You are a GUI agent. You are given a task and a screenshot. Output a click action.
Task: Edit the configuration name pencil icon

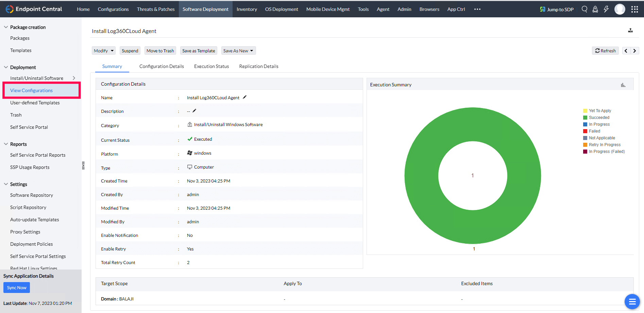(244, 97)
